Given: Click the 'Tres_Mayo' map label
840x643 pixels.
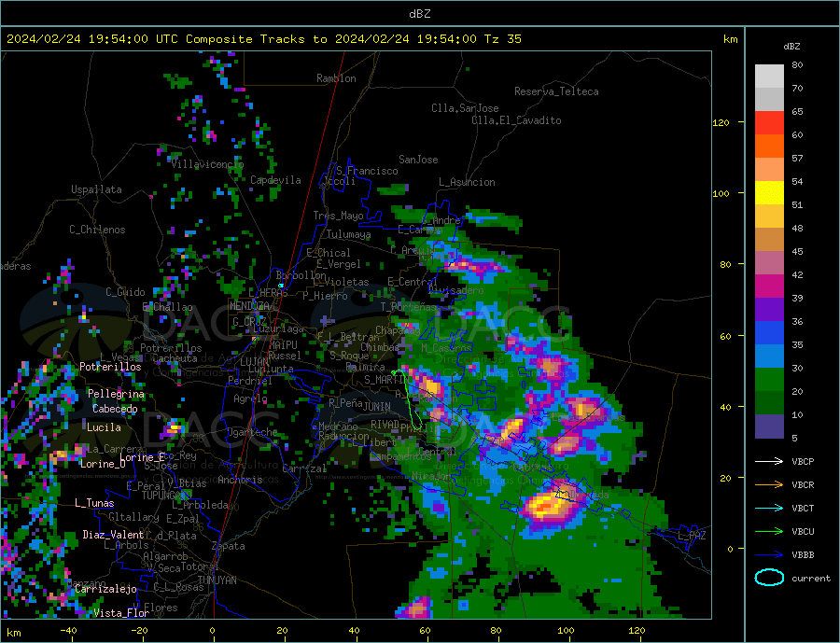Looking at the screenshot, I should tap(338, 216).
